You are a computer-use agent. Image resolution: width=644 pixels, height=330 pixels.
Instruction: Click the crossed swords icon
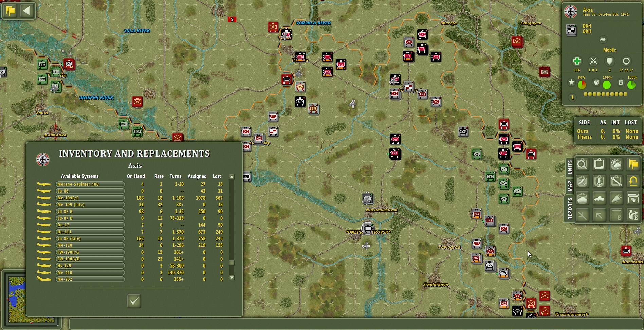[x=593, y=61]
